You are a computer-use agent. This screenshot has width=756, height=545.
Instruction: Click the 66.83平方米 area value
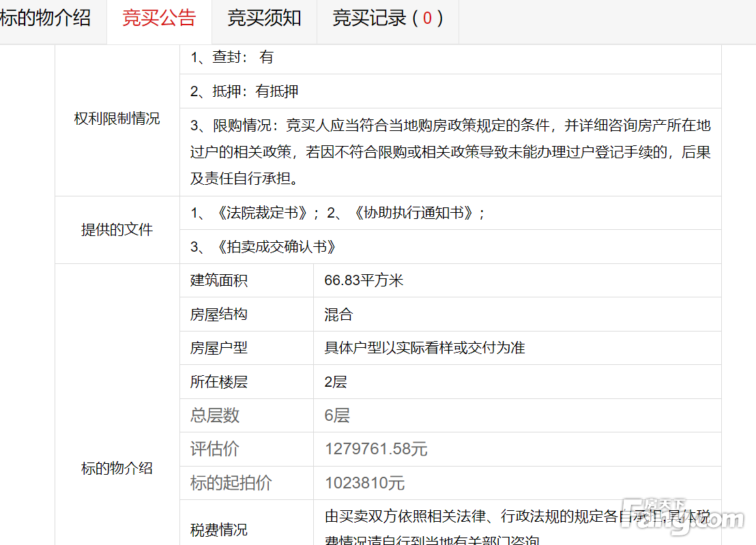[x=364, y=280]
